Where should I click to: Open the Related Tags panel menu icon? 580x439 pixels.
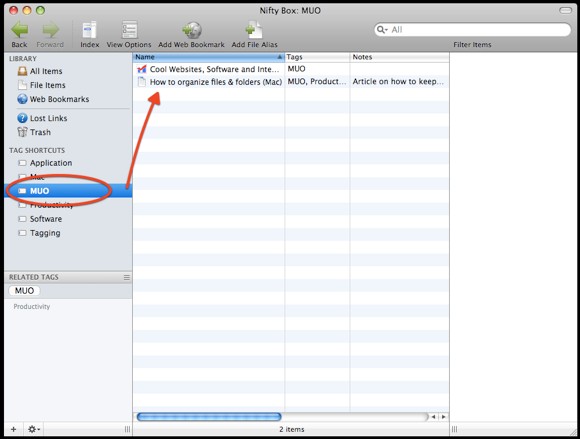click(127, 277)
